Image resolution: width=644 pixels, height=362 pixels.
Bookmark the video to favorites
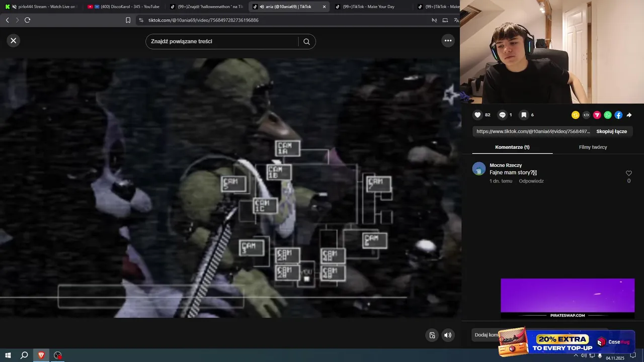pyautogui.click(x=524, y=115)
